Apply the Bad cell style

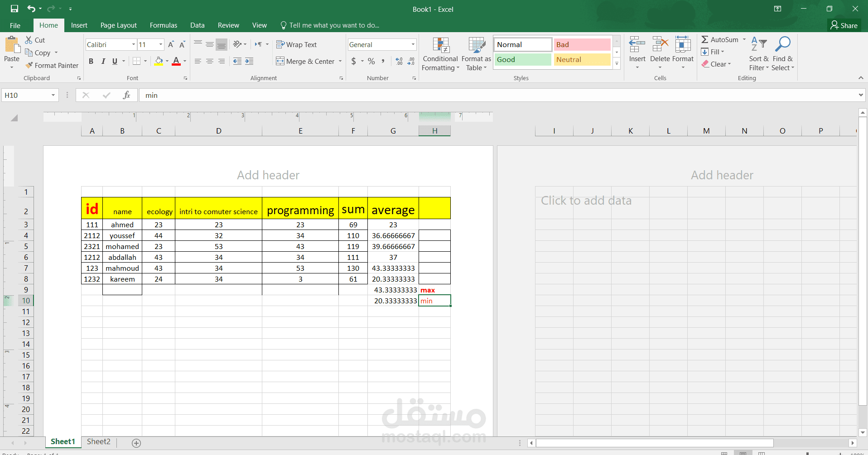(582, 44)
